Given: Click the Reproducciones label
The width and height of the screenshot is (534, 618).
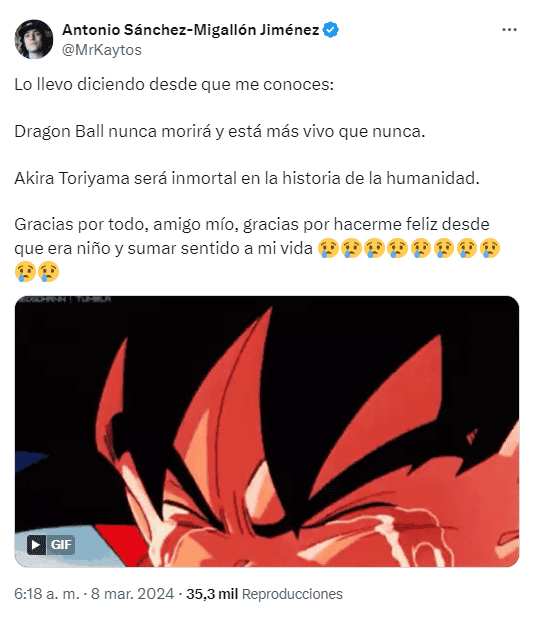Looking at the screenshot, I should [292, 594].
